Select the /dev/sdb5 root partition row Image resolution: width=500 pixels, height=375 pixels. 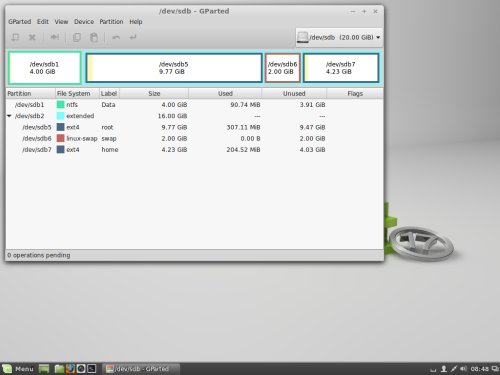(x=194, y=127)
